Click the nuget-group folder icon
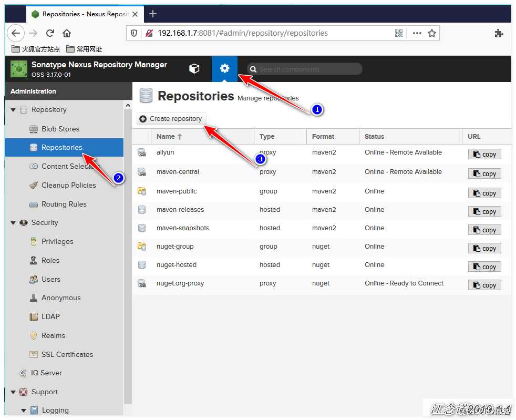This screenshot has height=420, width=516. coord(142,246)
